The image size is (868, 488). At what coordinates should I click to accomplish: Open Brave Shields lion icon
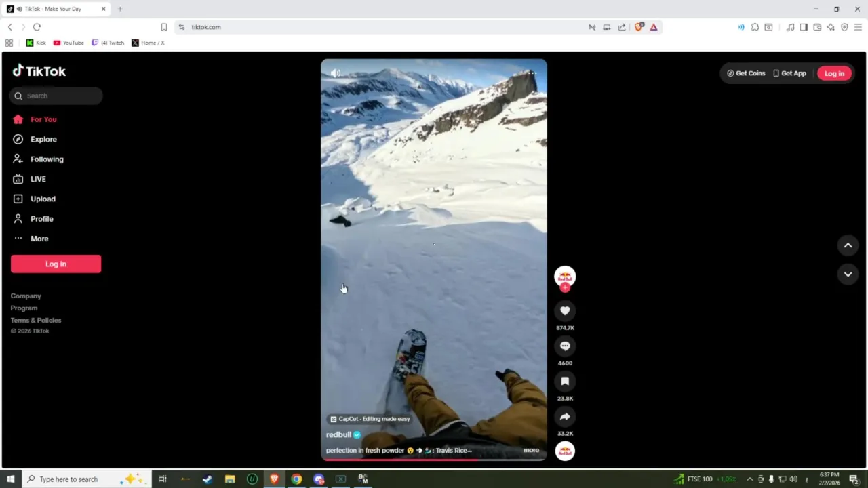(638, 27)
